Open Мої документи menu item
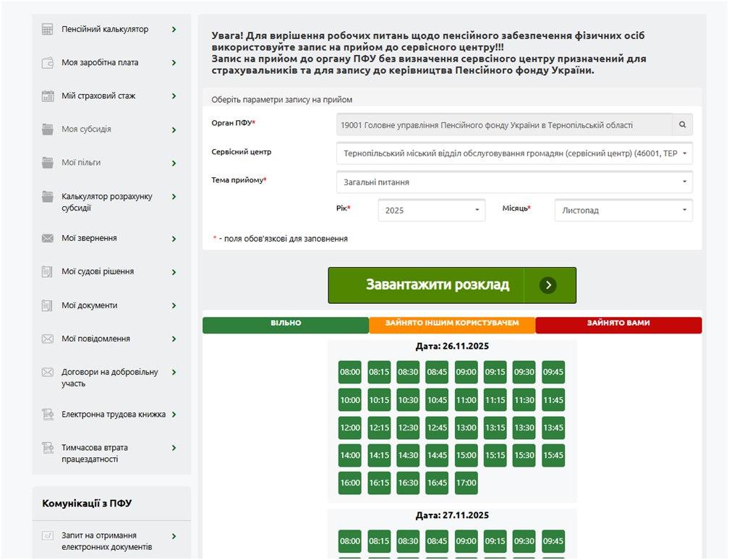The image size is (729, 560). point(90,305)
